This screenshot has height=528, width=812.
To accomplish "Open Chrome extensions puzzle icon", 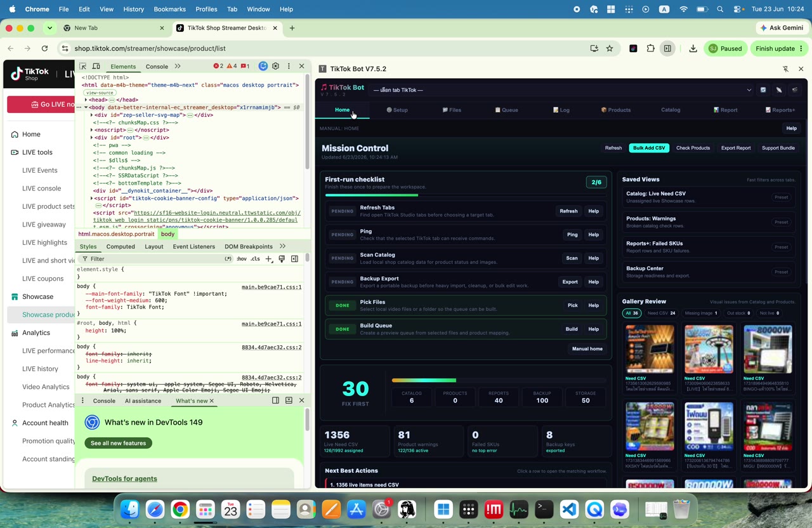I will click(x=651, y=48).
